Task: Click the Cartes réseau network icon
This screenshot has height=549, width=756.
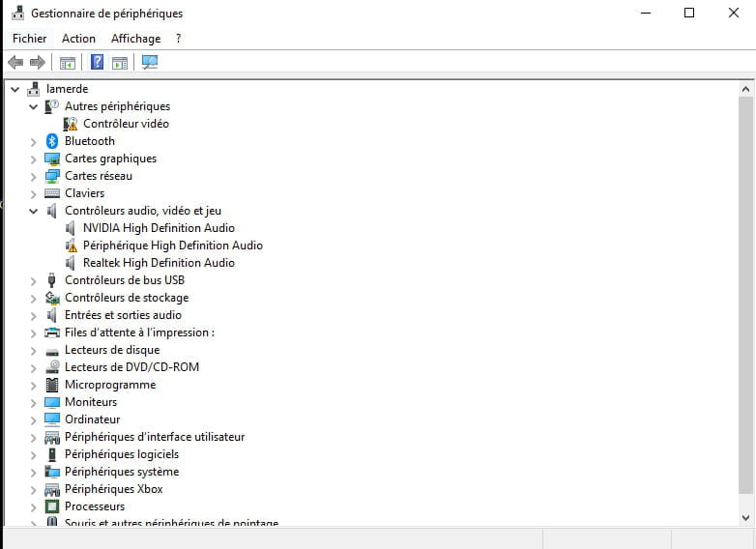Action: [52, 176]
